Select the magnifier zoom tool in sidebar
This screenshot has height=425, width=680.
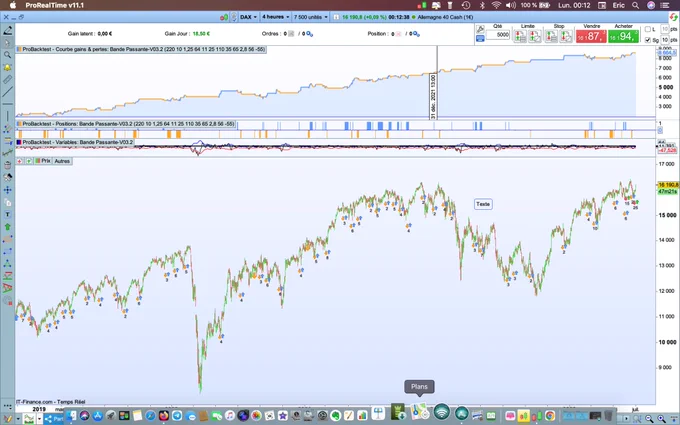click(7, 55)
